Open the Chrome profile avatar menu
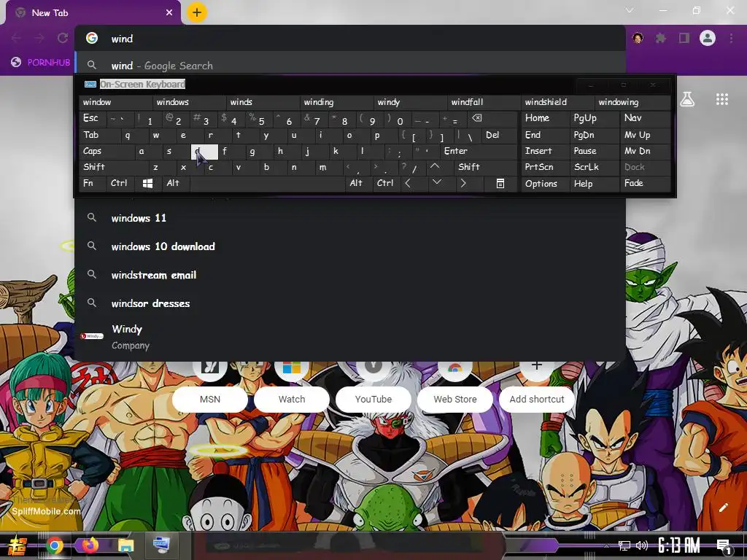 tap(708, 38)
